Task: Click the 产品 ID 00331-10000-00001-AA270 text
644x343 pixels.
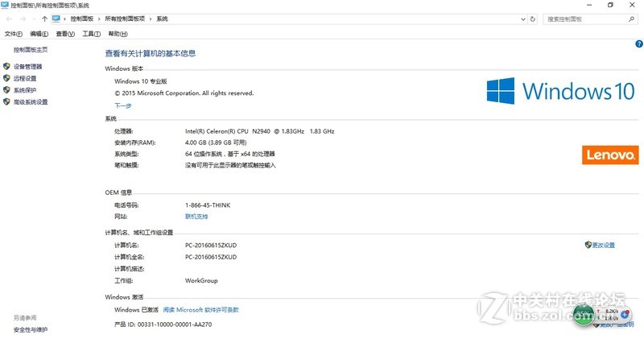Action: click(x=163, y=324)
